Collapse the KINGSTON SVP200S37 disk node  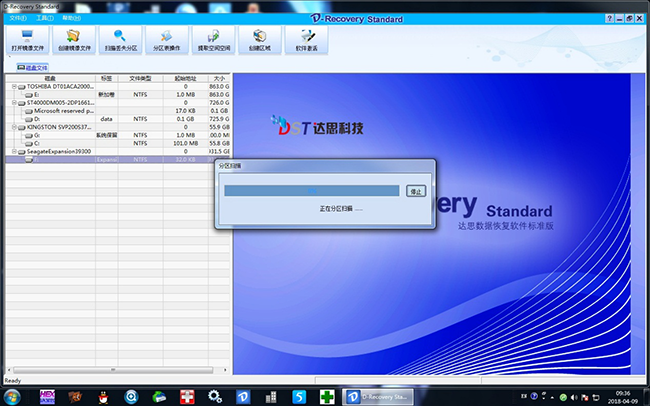(14, 127)
